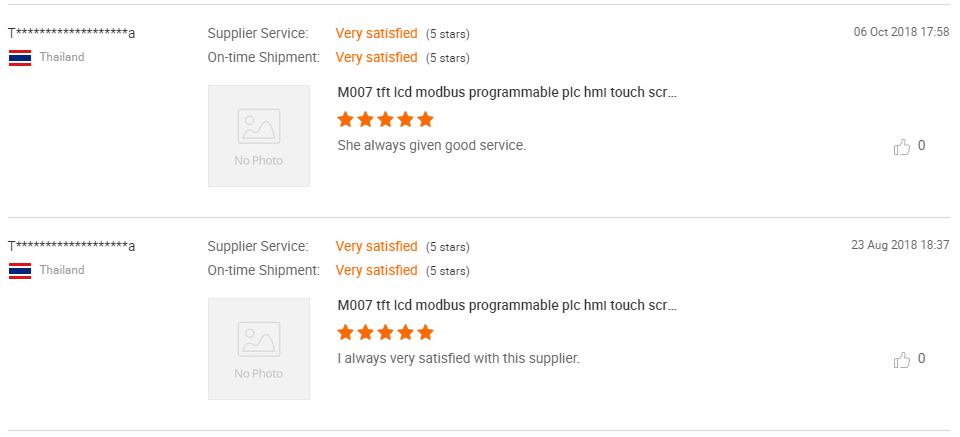Like the review dated 23 Aug 2018
Viewport: 960px width, 437px height.
[x=902, y=360]
